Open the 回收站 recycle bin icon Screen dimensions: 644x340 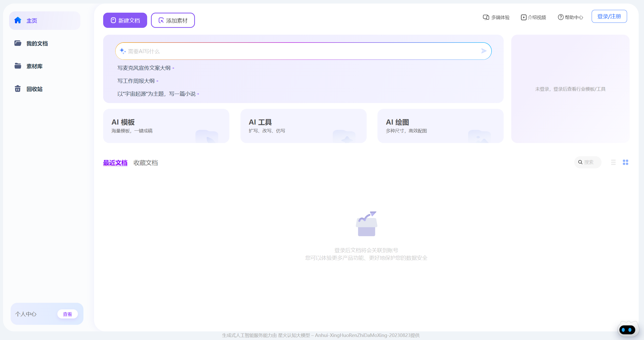click(x=18, y=89)
